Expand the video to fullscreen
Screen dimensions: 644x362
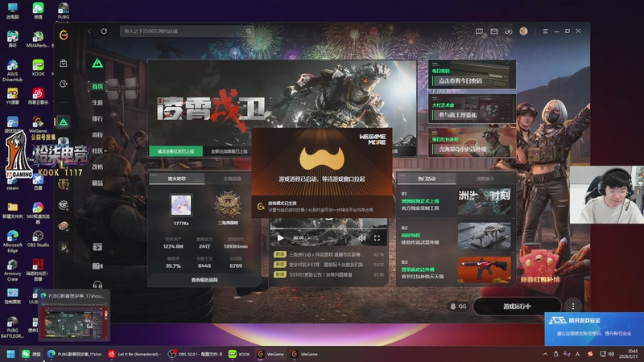pyautogui.click(x=377, y=237)
